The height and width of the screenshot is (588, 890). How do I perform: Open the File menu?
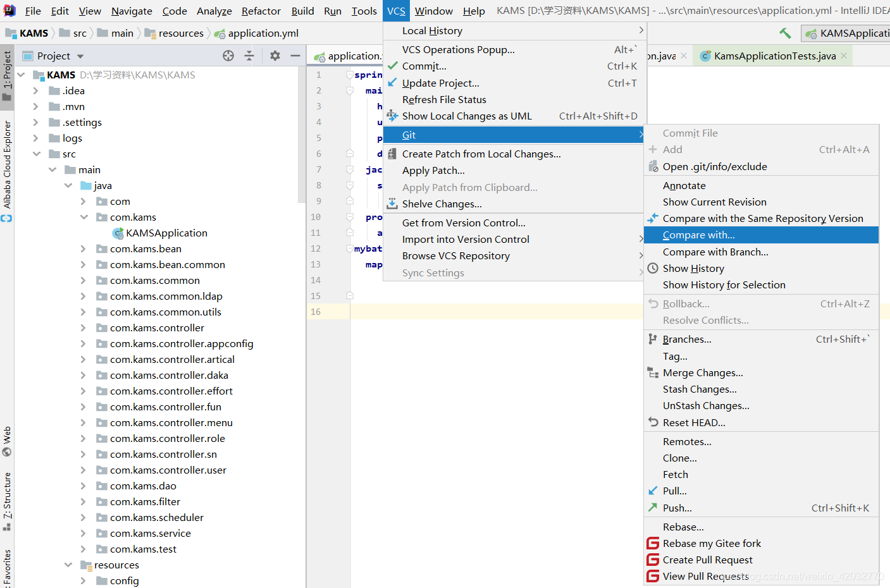tap(33, 11)
